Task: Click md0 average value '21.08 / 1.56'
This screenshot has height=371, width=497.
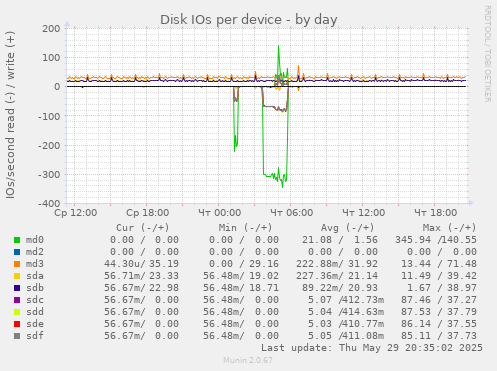Action: 340,240
